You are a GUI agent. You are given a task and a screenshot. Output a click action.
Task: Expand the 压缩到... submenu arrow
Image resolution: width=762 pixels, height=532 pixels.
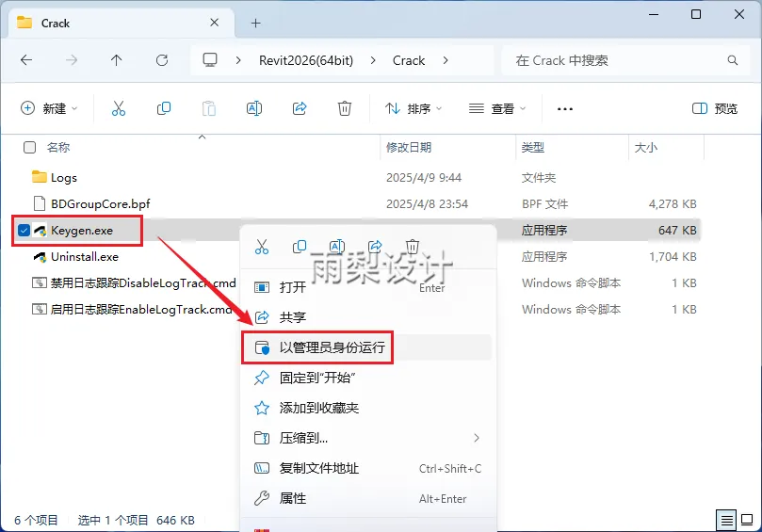(x=477, y=438)
